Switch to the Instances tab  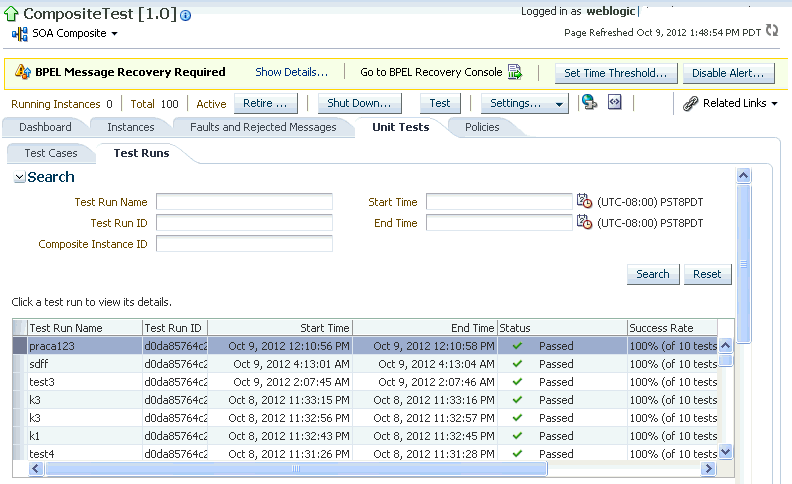pos(130,127)
